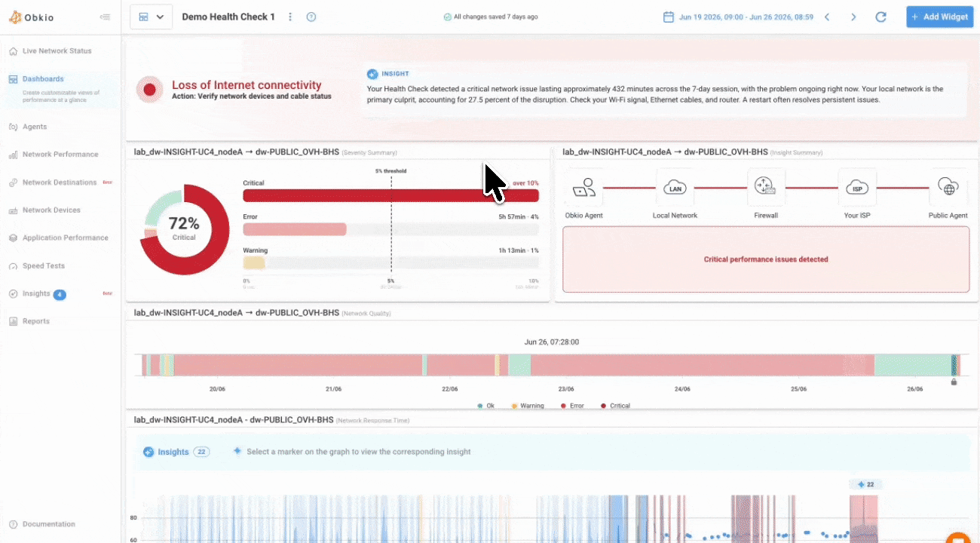Toggle the Error legend entry
The image size is (980, 543).
point(574,406)
